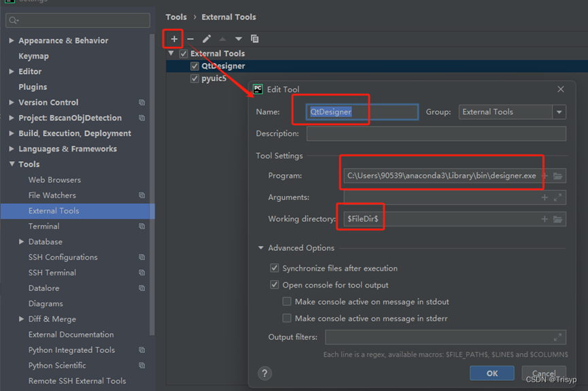
Task: Expand the Output filters field
Action: pyautogui.click(x=557, y=337)
